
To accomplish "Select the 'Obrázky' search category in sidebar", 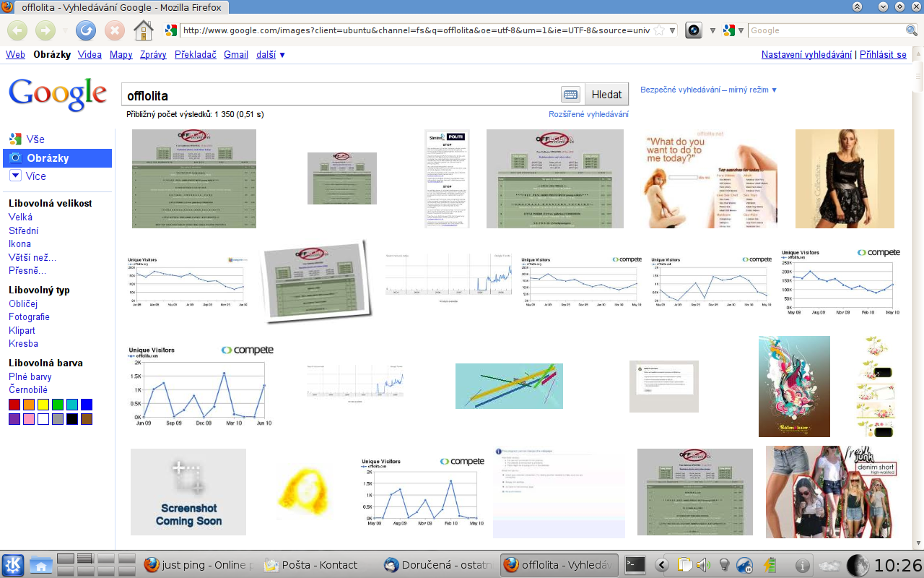I will pos(58,158).
